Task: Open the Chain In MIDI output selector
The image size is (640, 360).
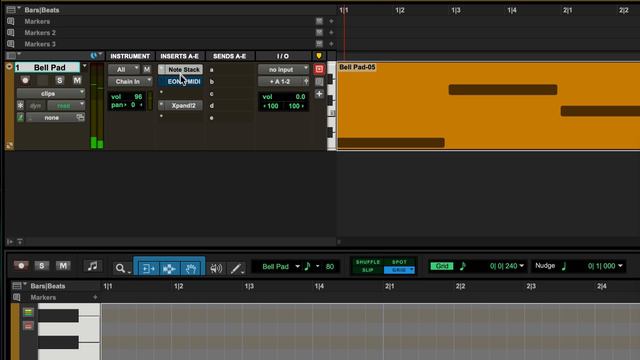Action: click(130, 81)
